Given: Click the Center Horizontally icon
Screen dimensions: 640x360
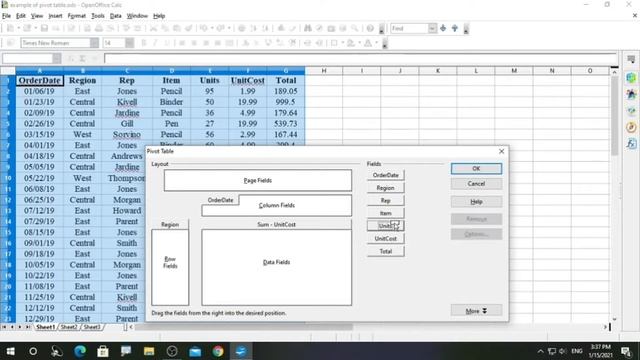Looking at the screenshot, I should click(194, 43).
